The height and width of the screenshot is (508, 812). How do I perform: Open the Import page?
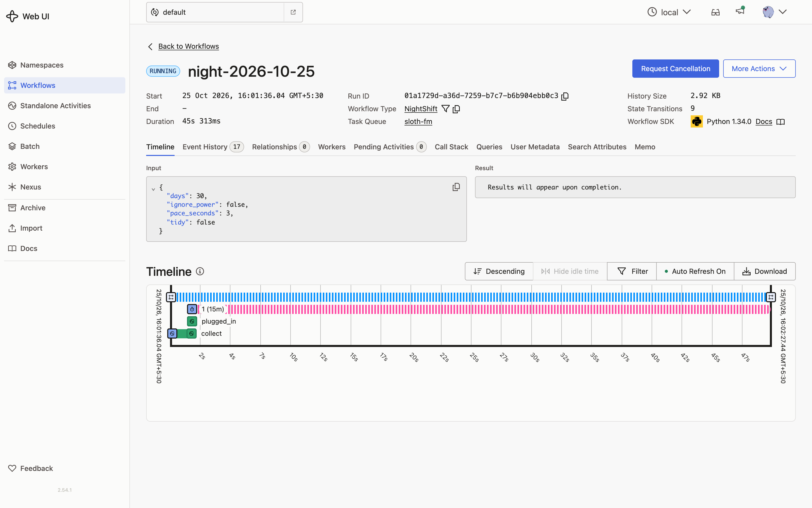64,228
